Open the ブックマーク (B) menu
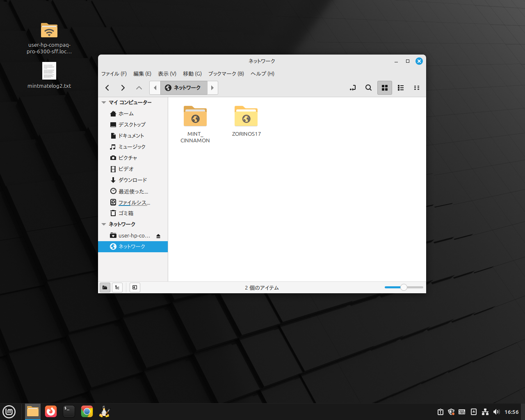 (x=226, y=74)
